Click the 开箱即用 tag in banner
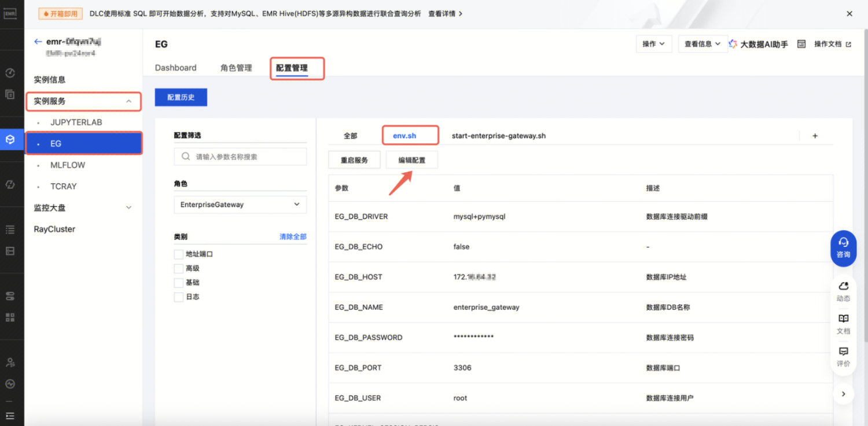868x426 pixels. click(60, 13)
